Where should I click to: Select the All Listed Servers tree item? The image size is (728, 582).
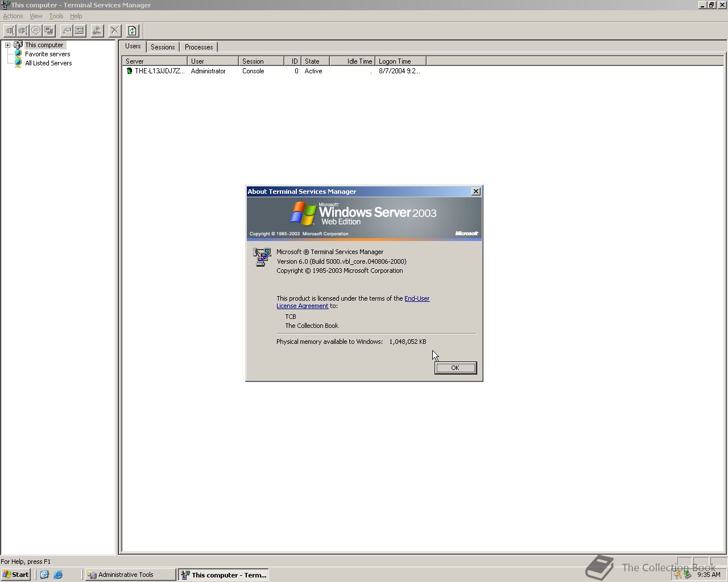(48, 63)
